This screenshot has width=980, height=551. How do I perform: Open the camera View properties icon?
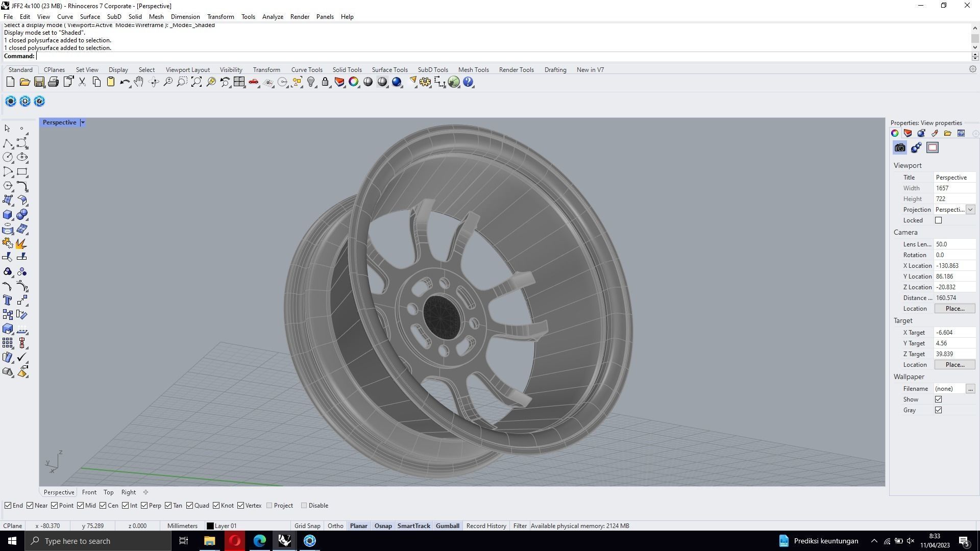click(x=900, y=148)
